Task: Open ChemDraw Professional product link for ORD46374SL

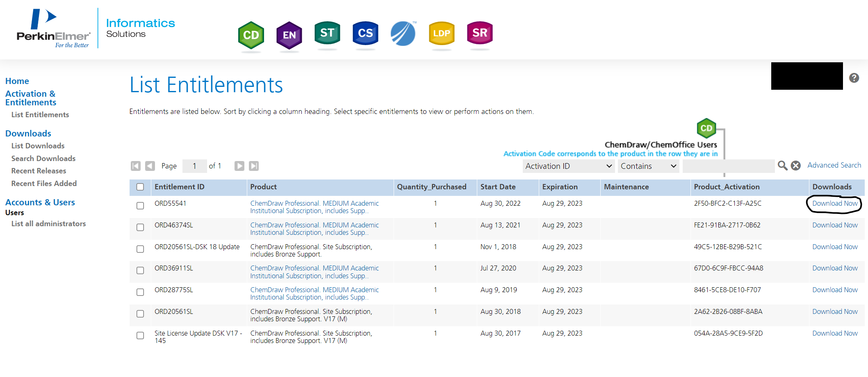Action: coord(314,229)
